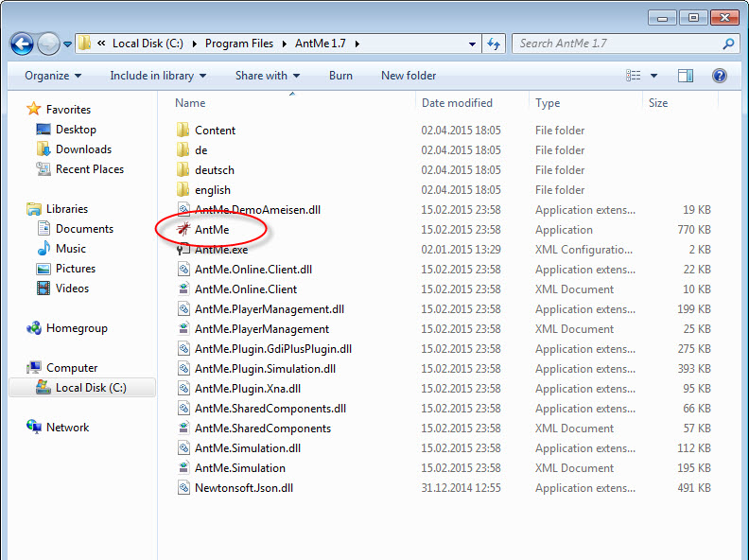This screenshot has height=560, width=749.
Task: Select the de folder icon
Action: [183, 150]
